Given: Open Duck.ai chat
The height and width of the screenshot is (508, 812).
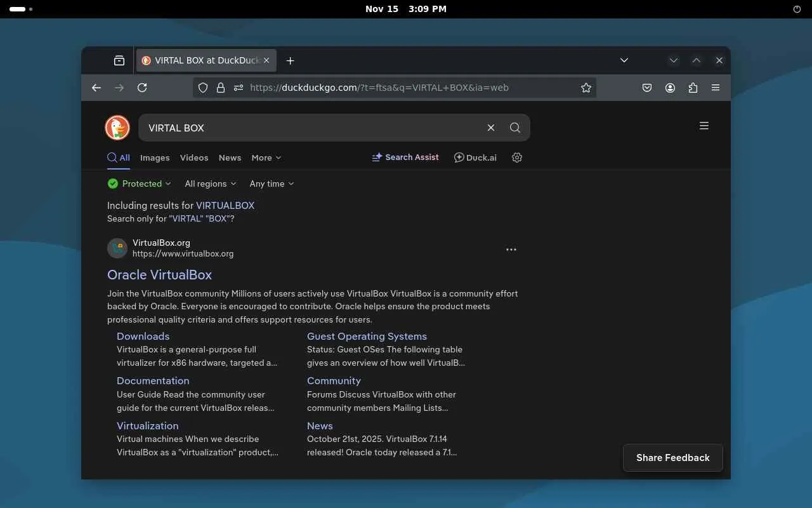Looking at the screenshot, I should pos(475,157).
